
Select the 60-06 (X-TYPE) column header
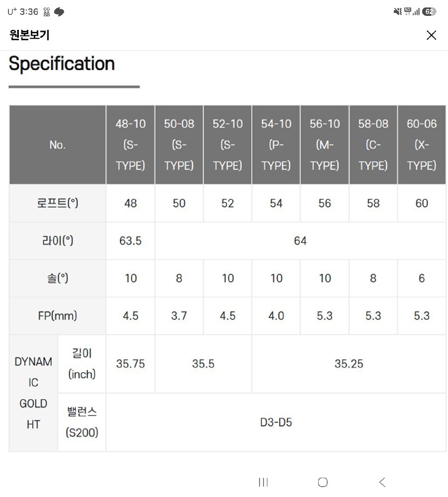[x=422, y=145]
